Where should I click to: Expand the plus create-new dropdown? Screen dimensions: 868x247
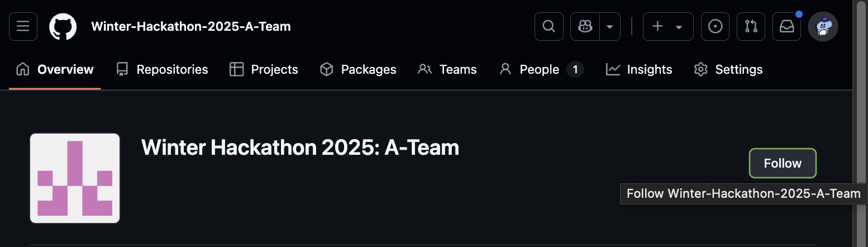point(668,26)
